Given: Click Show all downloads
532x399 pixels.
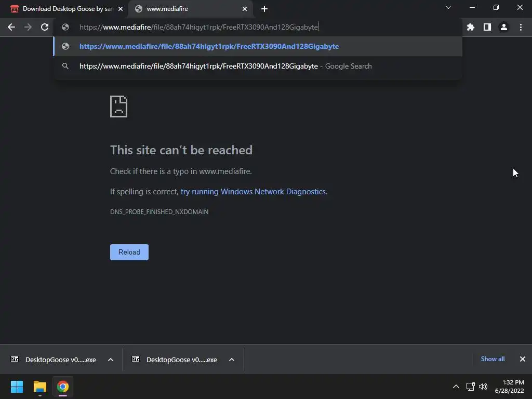Looking at the screenshot, I should (x=493, y=359).
